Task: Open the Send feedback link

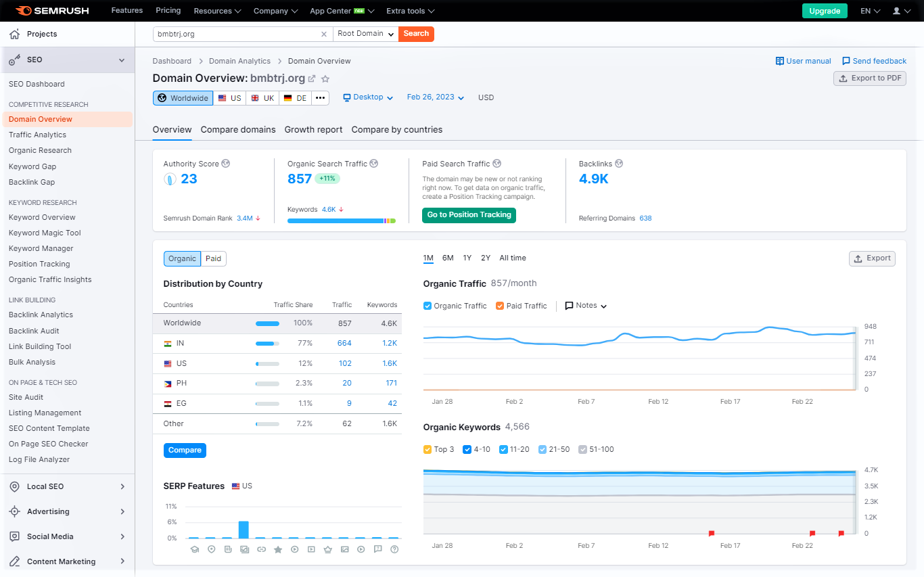Action: pyautogui.click(x=874, y=61)
